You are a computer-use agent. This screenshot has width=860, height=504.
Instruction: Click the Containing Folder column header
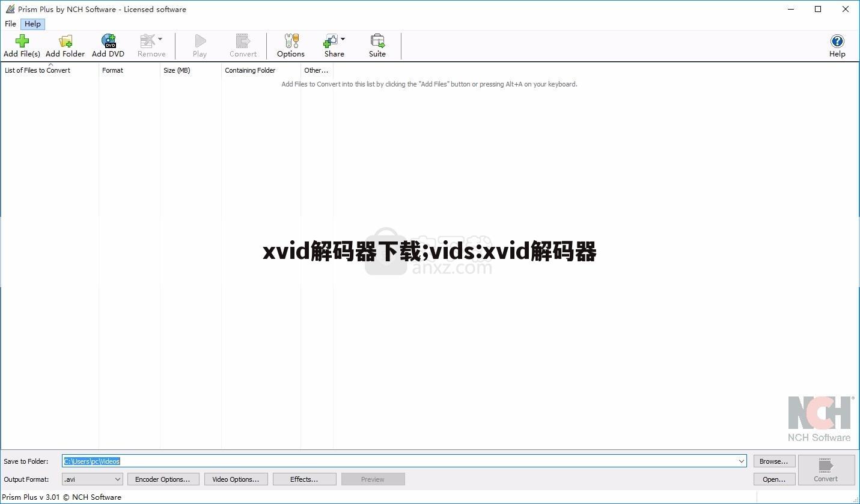(261, 70)
